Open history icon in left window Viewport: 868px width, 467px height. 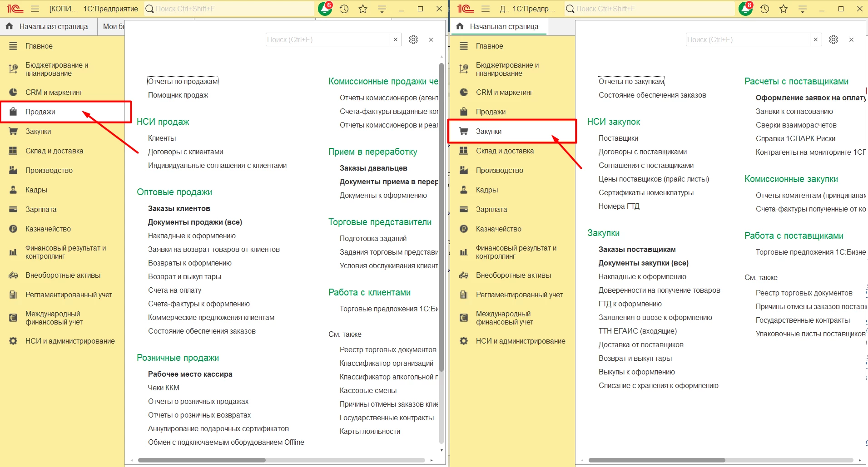tap(344, 9)
